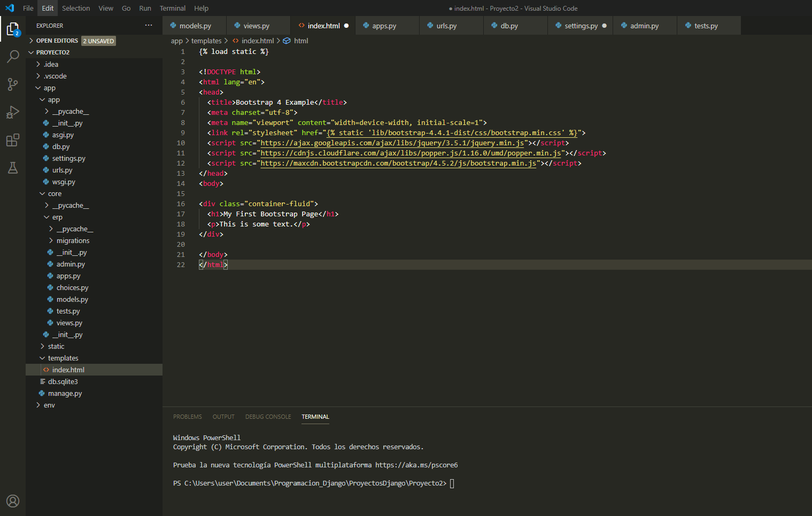Switch to models.py editor tab
The height and width of the screenshot is (516, 812).
(x=195, y=26)
